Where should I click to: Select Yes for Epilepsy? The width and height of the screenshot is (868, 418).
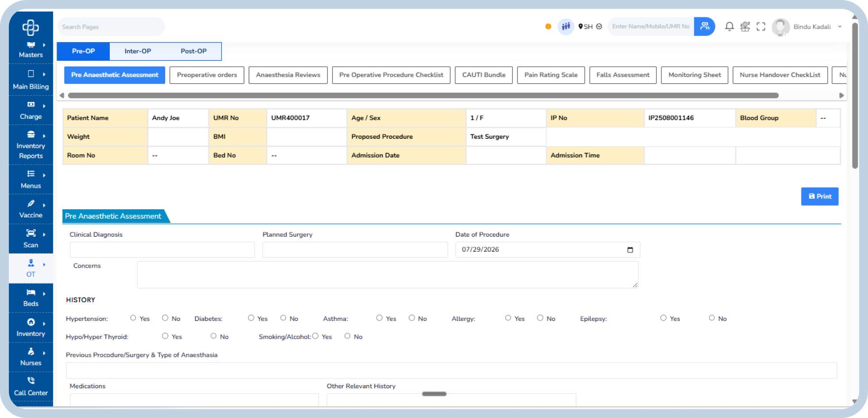[663, 318]
